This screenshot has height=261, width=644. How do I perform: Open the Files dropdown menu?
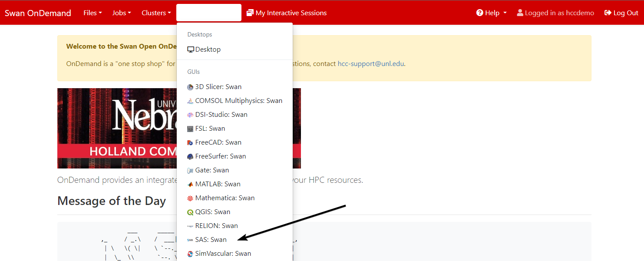tap(92, 13)
